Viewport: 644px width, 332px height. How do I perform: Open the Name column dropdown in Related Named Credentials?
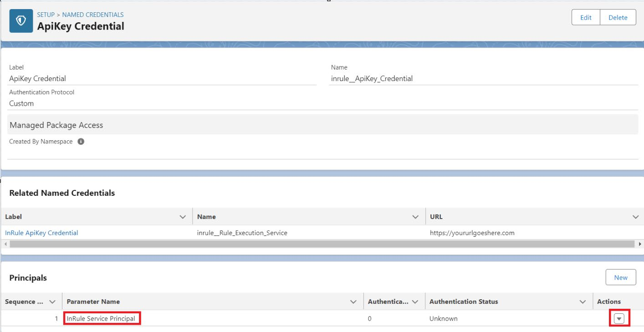point(415,217)
